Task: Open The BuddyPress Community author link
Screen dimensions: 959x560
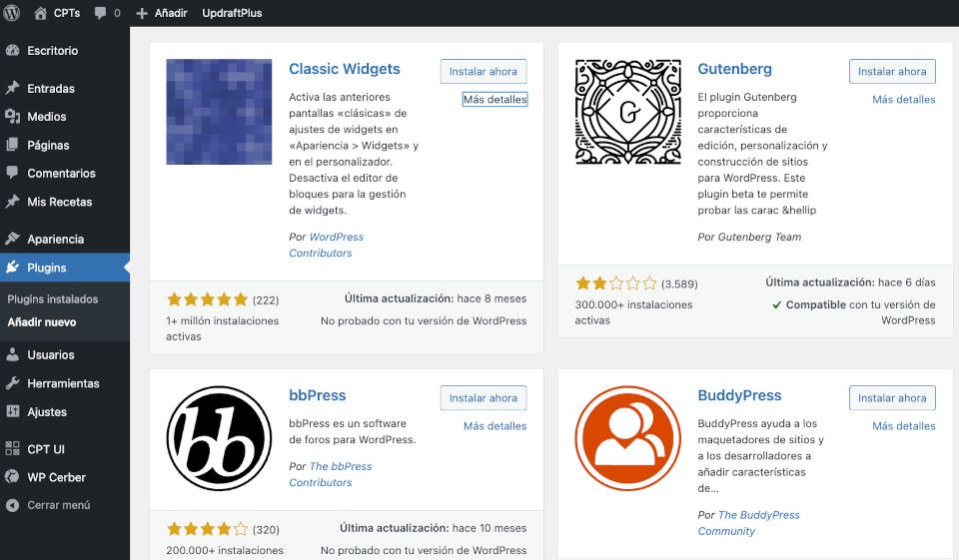Action: [x=748, y=523]
